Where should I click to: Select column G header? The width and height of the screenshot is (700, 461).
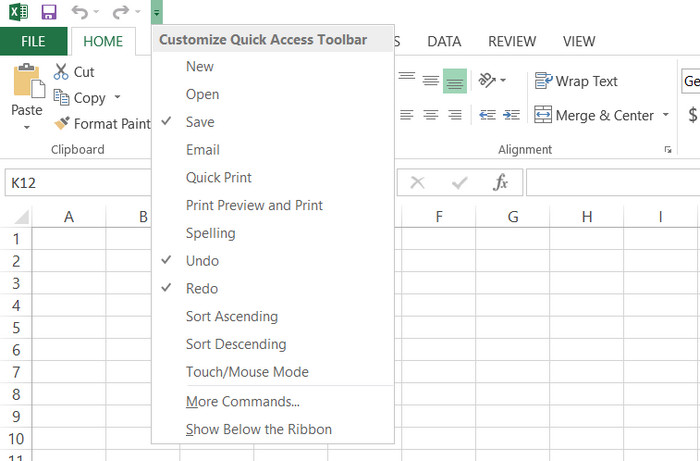513,216
